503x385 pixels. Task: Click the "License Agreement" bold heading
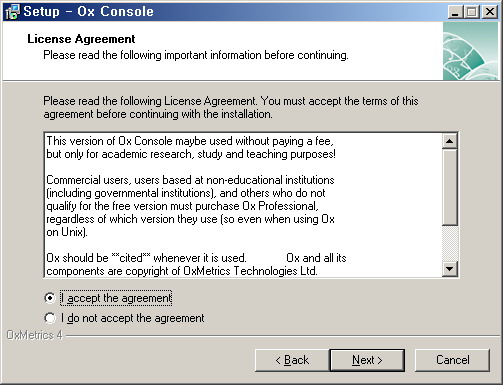pos(81,39)
